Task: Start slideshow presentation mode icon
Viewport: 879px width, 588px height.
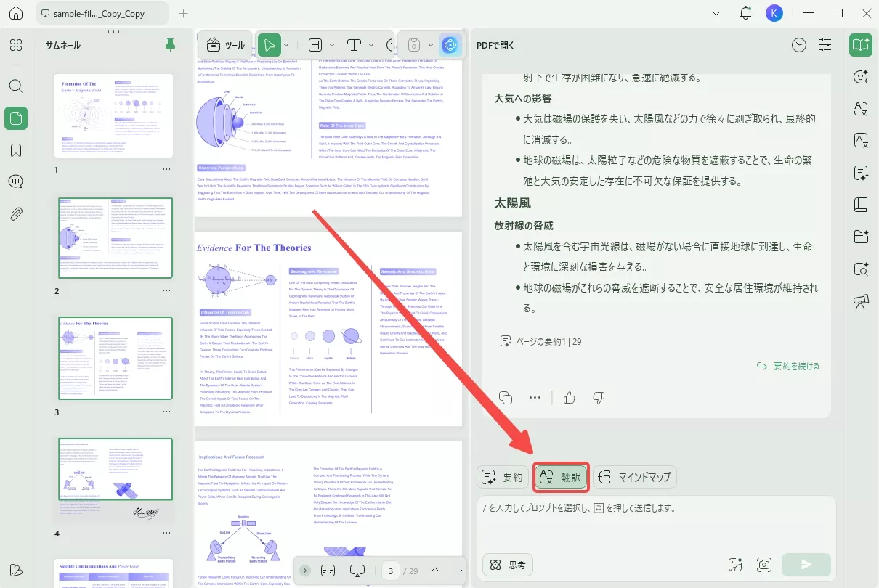Action: pos(357,571)
